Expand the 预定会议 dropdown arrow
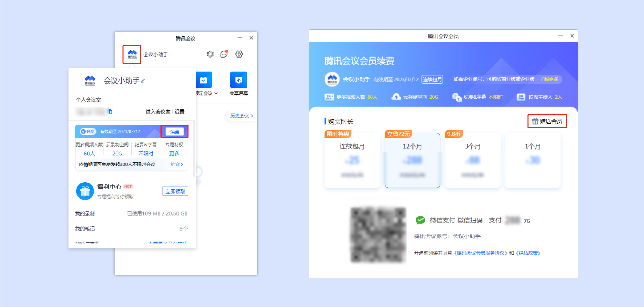 click(x=216, y=93)
